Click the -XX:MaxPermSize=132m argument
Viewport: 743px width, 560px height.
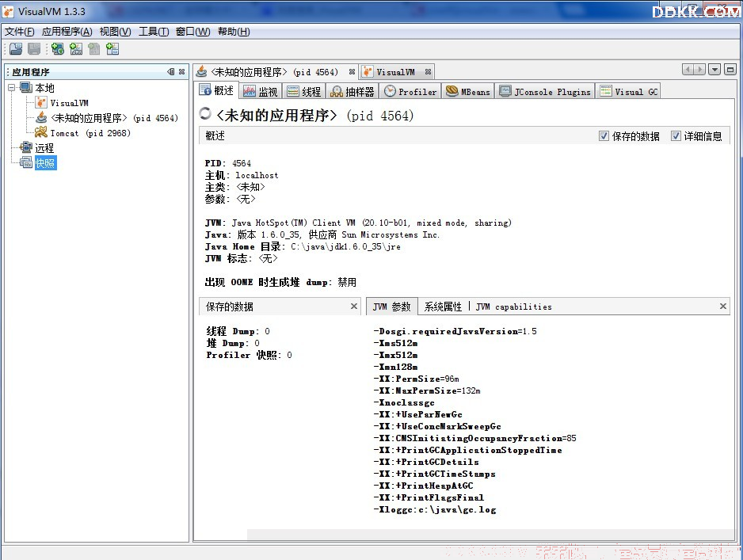click(427, 390)
